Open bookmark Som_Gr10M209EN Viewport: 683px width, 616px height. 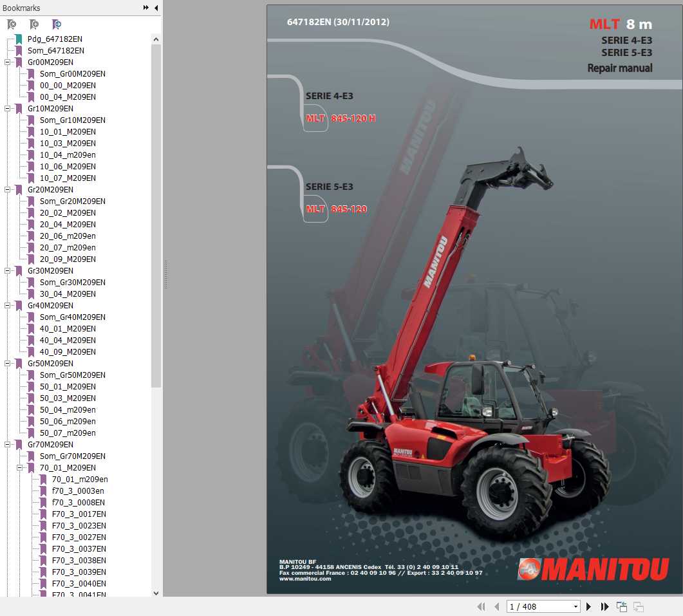pos(73,120)
